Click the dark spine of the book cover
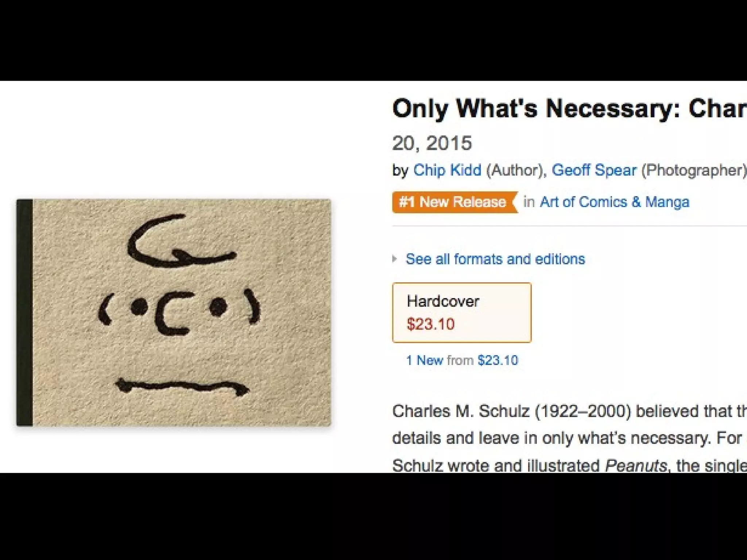The image size is (747, 560). (x=24, y=312)
